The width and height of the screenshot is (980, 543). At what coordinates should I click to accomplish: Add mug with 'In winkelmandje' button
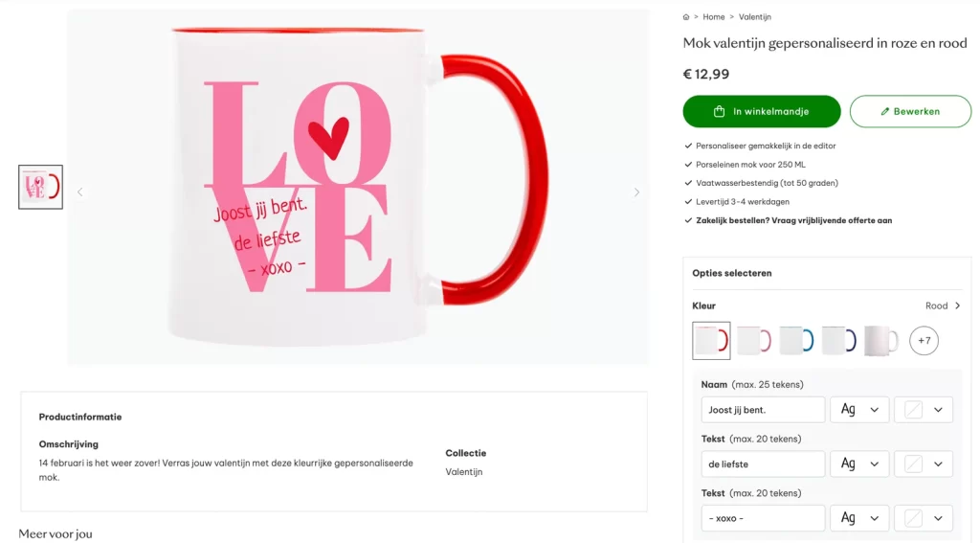click(762, 111)
